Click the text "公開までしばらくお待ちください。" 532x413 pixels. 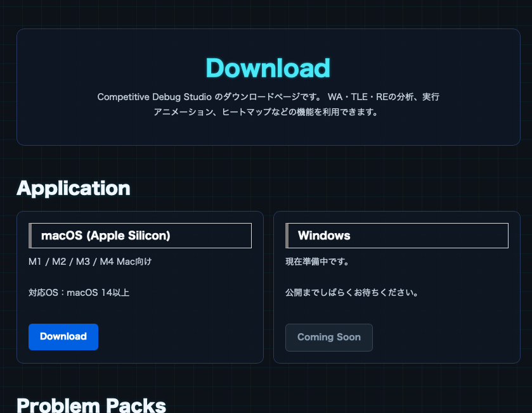[352, 293]
